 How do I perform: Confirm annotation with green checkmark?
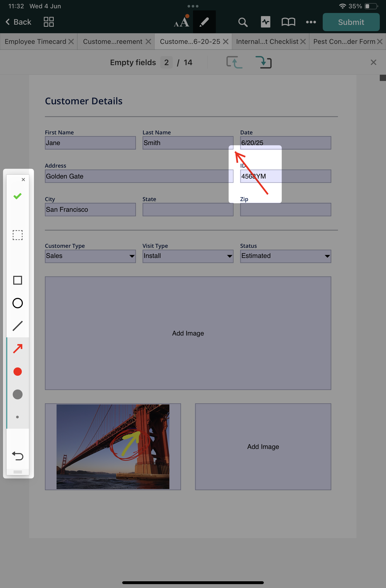[x=18, y=196]
